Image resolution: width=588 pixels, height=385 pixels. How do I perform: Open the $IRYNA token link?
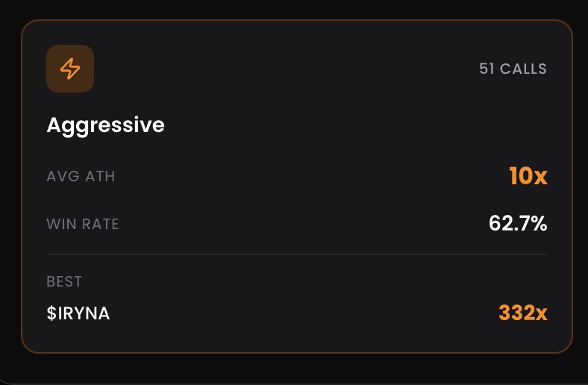78,313
